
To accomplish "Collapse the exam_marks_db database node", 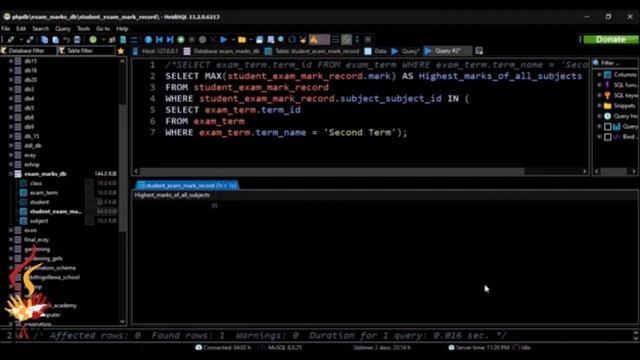I will tap(11, 174).
